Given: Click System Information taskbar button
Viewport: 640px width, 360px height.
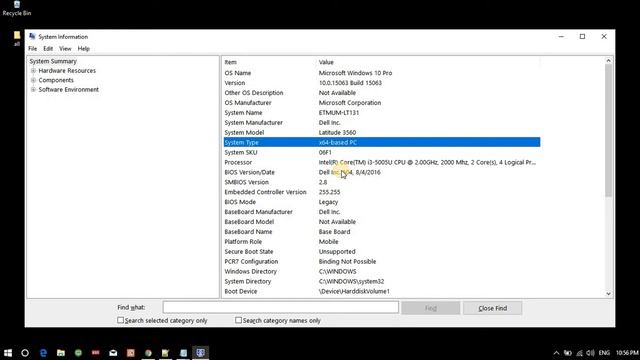Looking at the screenshot, I should [200, 353].
